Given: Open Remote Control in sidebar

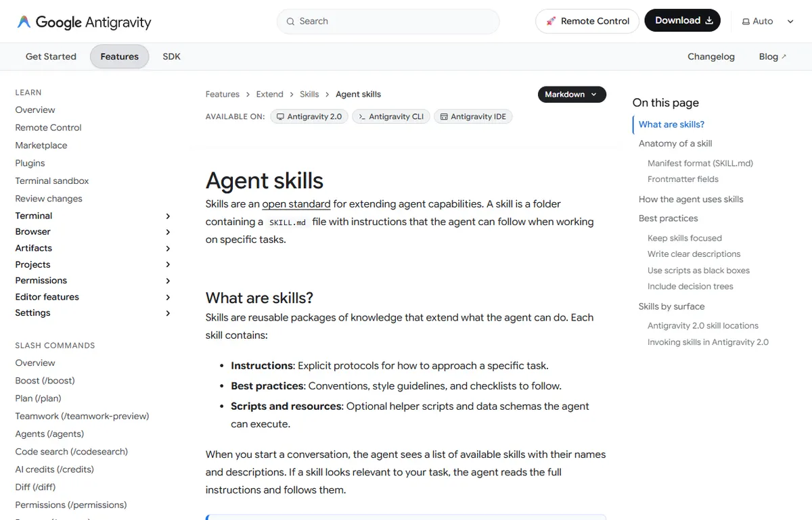Looking at the screenshot, I should [x=49, y=128].
